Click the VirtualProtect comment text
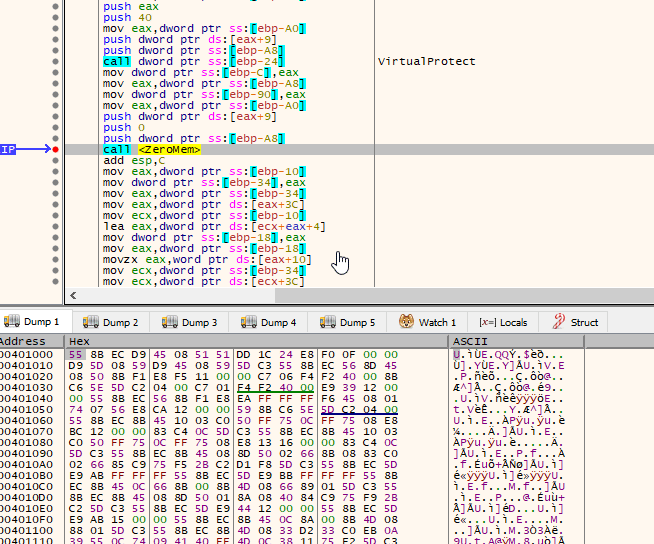Screen dimensions: 654x544 427,61
